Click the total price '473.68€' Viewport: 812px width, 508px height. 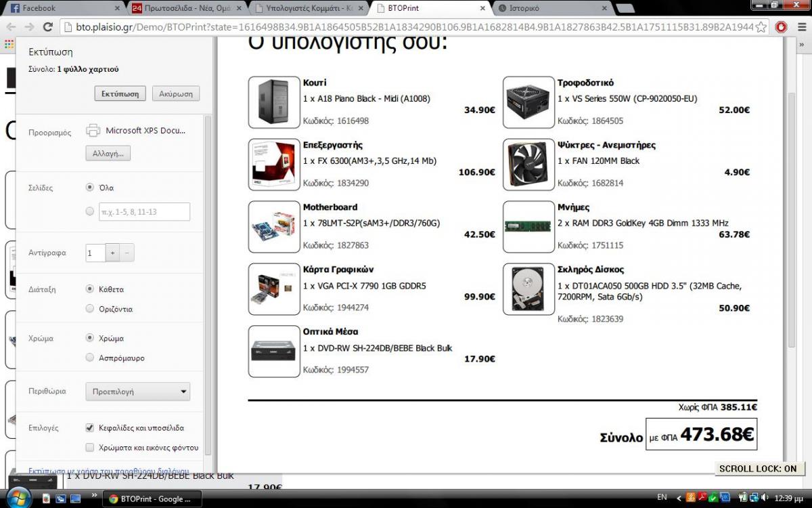tap(717, 435)
